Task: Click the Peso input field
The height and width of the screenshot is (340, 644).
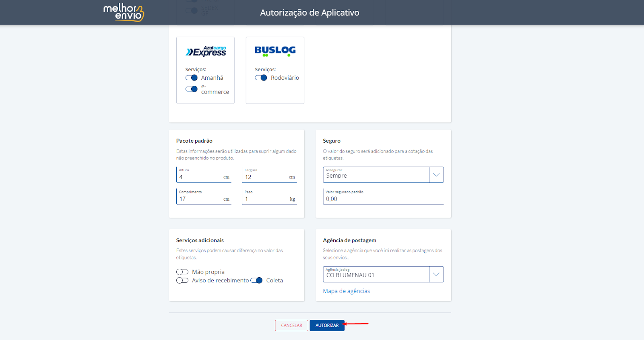Action: coord(269,197)
